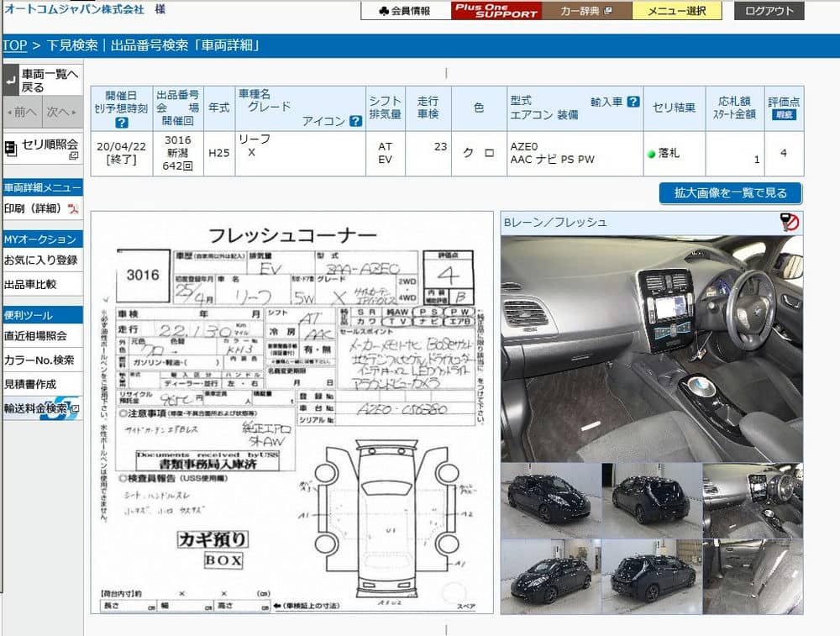
Task: Open the 会員情報 menu tab
Action: (406, 11)
